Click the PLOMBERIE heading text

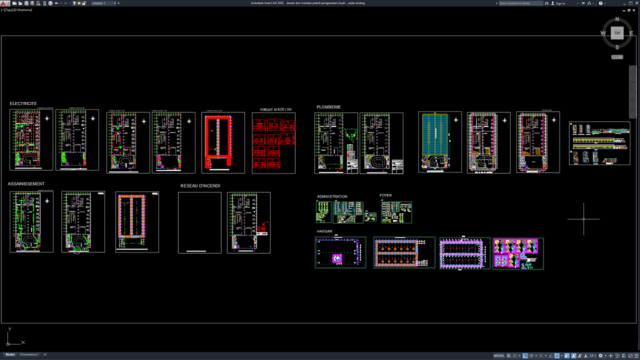329,107
